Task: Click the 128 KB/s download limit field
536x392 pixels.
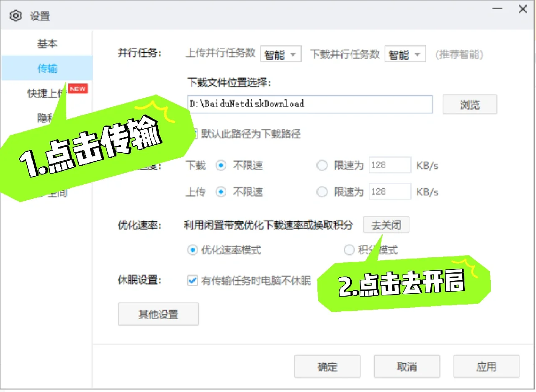Action: 390,165
